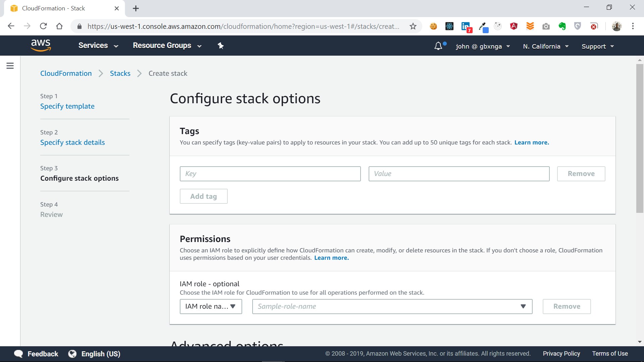Click Remove button next to IAM role
This screenshot has width=644, height=362.
coord(567,306)
